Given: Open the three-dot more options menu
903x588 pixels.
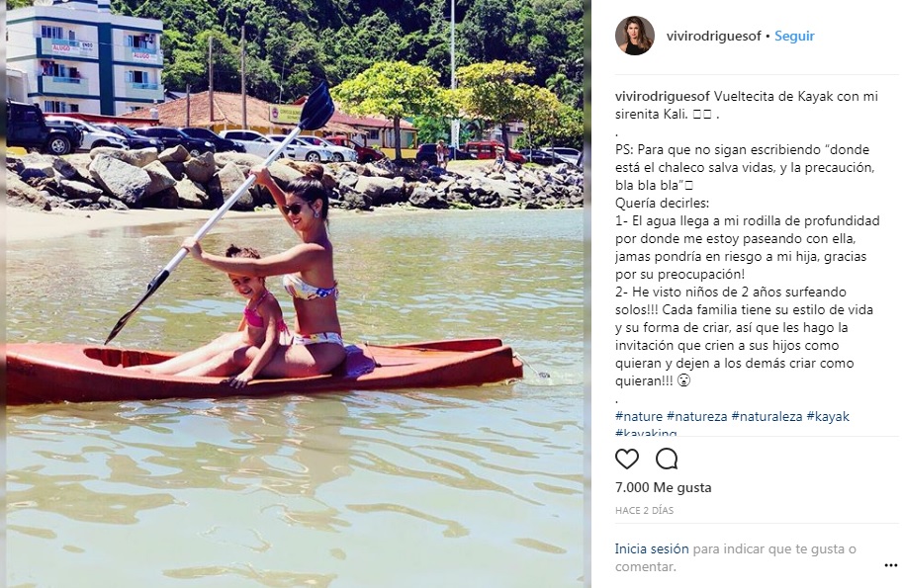Looking at the screenshot, I should click(891, 566).
